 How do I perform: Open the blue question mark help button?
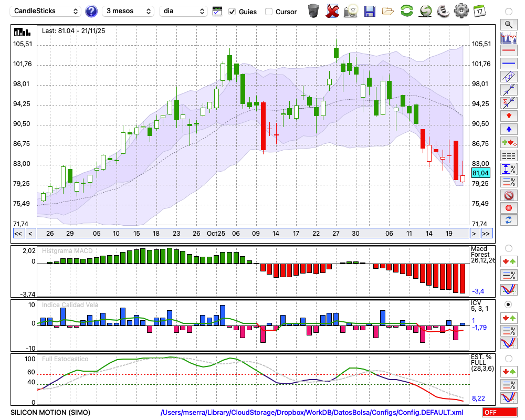pyautogui.click(x=91, y=12)
